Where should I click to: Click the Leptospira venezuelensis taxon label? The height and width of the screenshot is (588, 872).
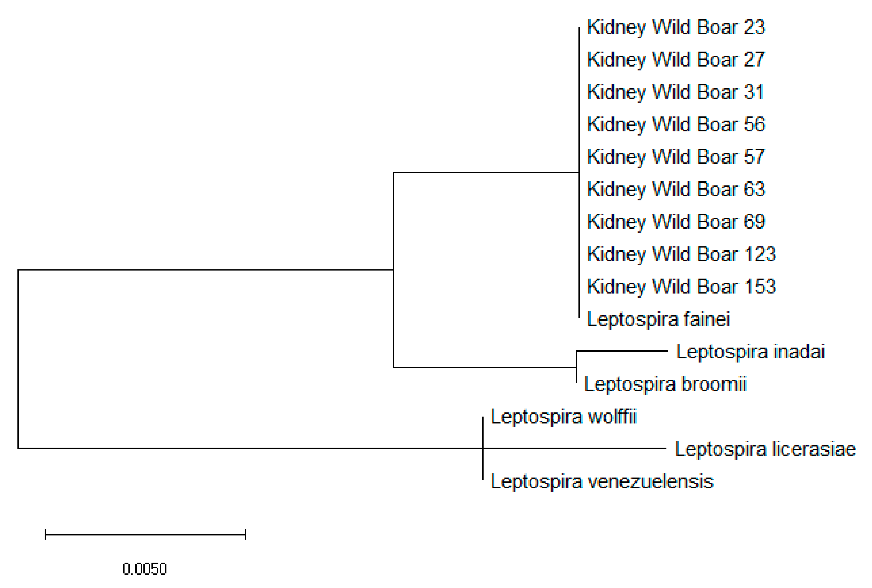click(x=602, y=481)
